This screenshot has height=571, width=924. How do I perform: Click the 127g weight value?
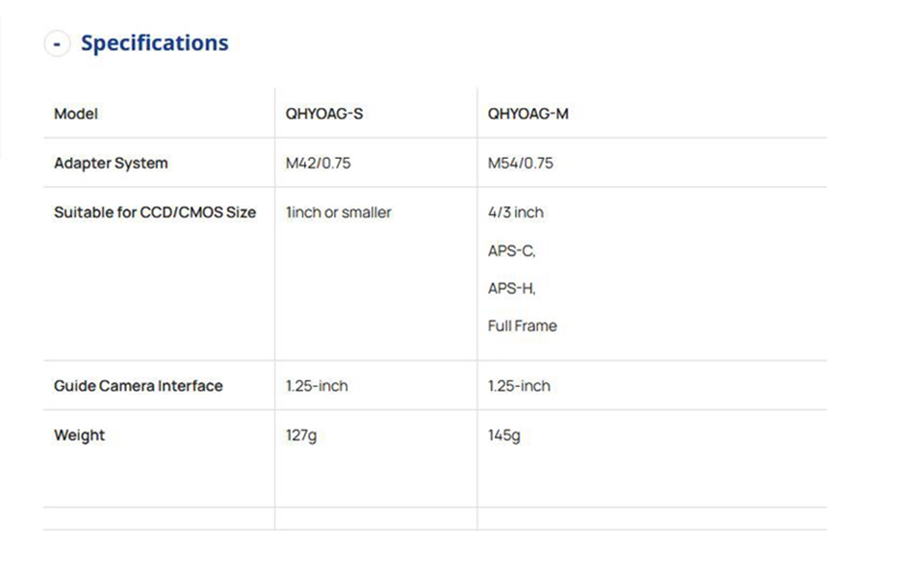(300, 435)
